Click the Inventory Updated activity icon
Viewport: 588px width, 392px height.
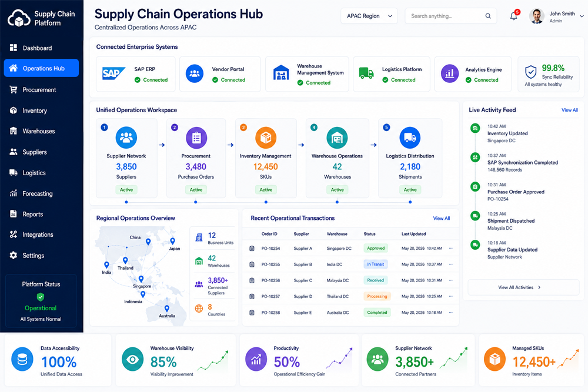coord(475,128)
